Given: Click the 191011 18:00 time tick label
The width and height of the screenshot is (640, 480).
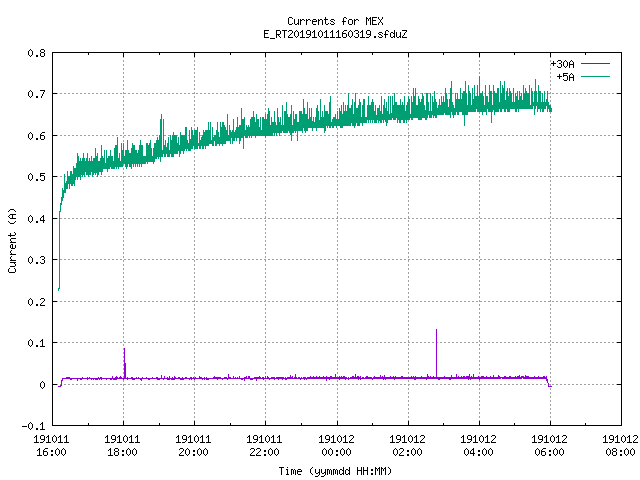Looking at the screenshot, I should (122, 445).
